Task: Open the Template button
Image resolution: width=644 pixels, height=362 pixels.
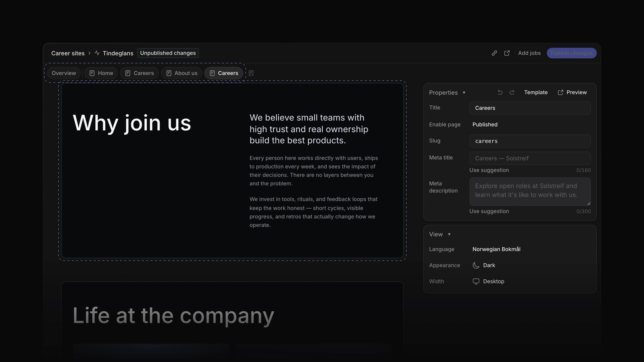Action: (x=536, y=93)
